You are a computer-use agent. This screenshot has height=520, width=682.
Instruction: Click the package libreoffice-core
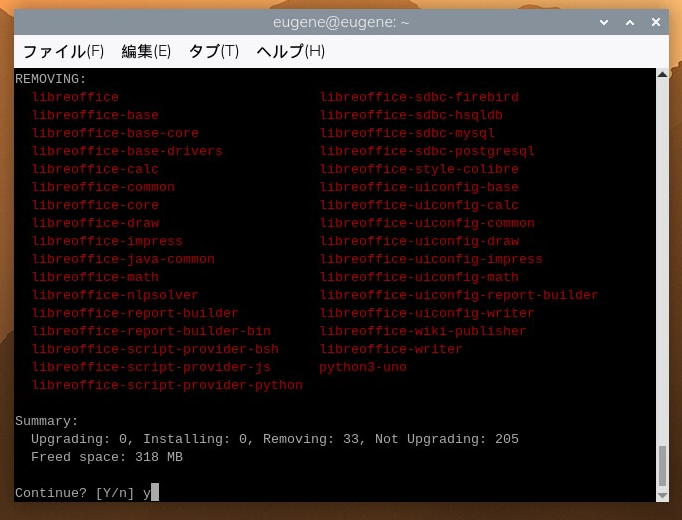click(95, 205)
